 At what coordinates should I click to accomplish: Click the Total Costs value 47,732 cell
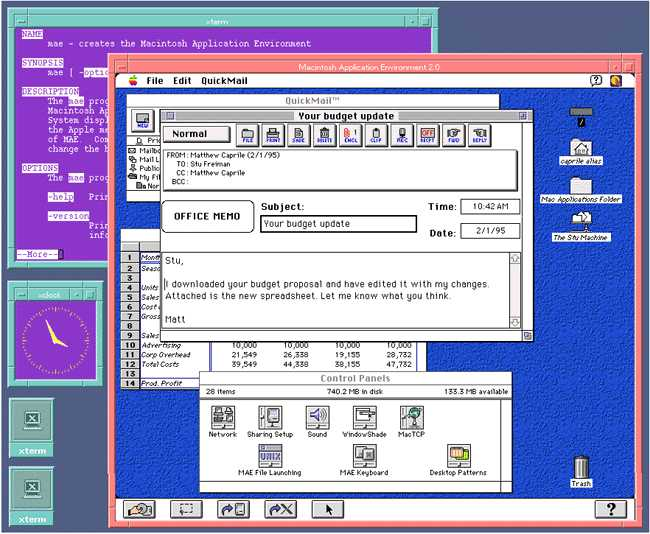click(x=399, y=364)
